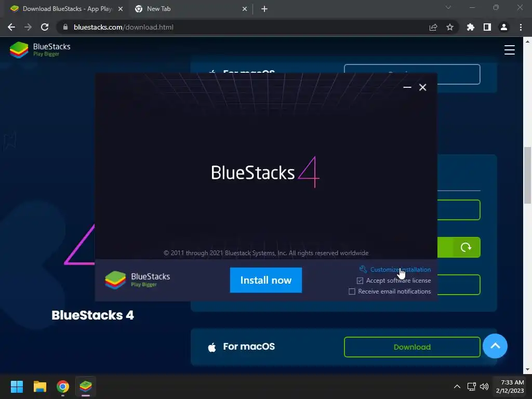Click the BlueStacks logo in installer footer
The width and height of the screenshot is (532, 399).
coord(137,280)
